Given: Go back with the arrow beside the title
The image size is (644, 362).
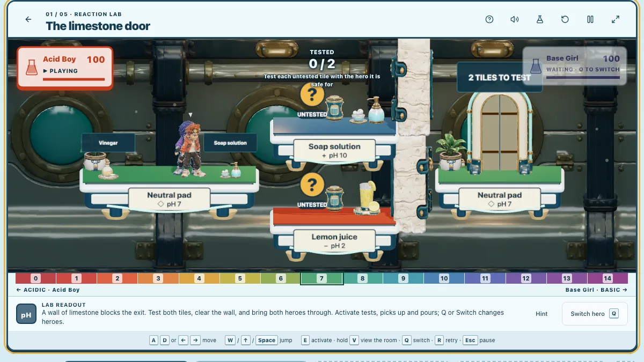Looking at the screenshot, I should click(x=28, y=19).
